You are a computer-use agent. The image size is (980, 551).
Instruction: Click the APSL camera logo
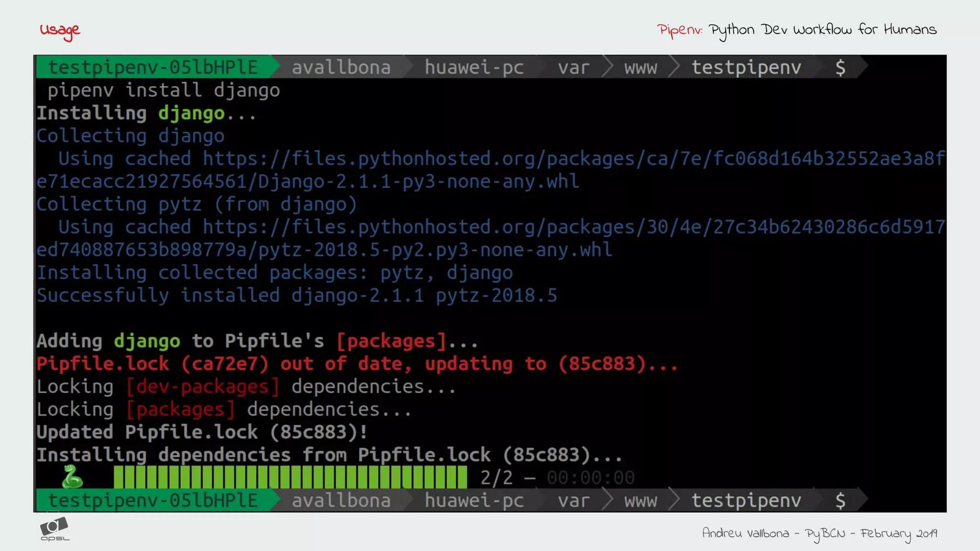point(55,529)
